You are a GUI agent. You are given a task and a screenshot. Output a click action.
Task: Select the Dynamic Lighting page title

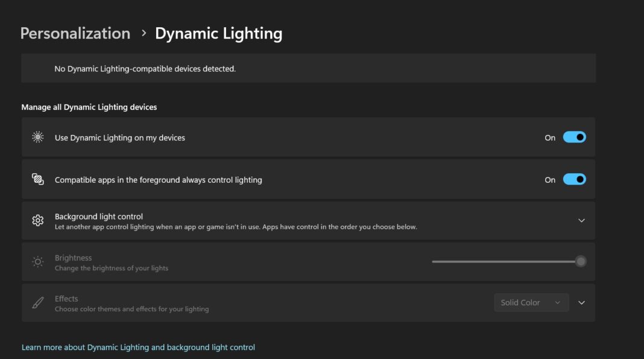coord(219,34)
